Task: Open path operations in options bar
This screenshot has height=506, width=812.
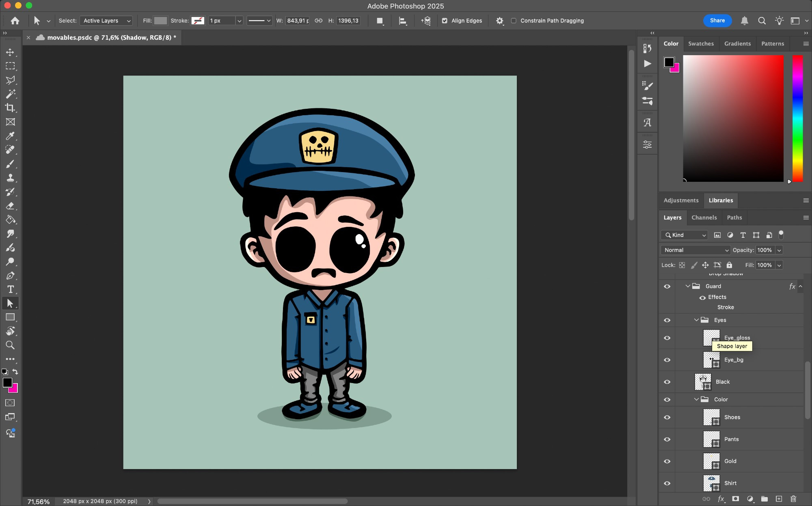Action: (x=380, y=21)
